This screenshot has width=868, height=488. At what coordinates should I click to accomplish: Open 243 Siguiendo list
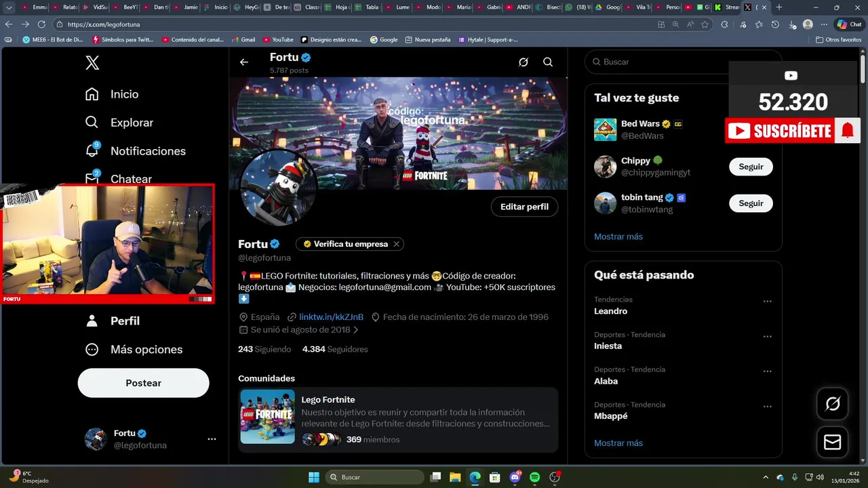(264, 349)
